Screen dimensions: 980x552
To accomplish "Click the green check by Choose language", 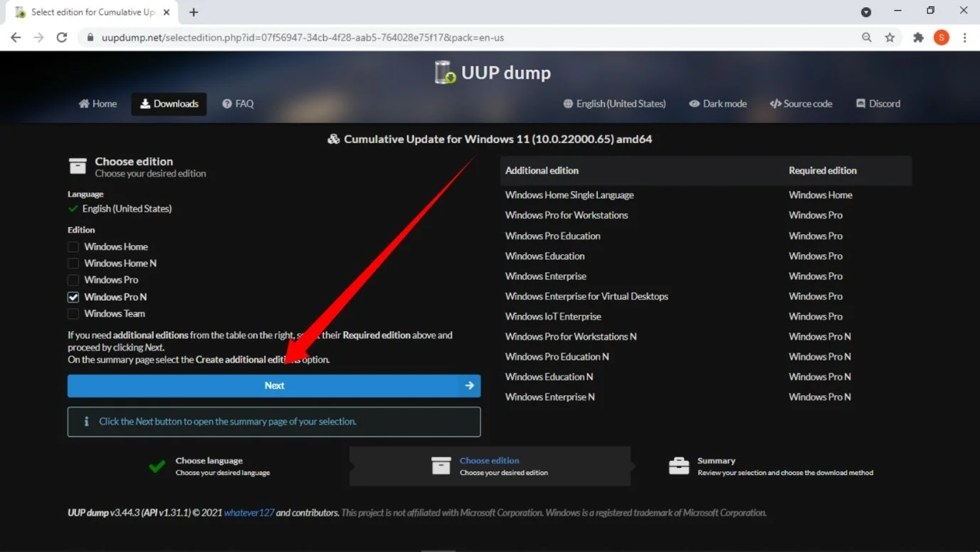I will click(x=157, y=467).
